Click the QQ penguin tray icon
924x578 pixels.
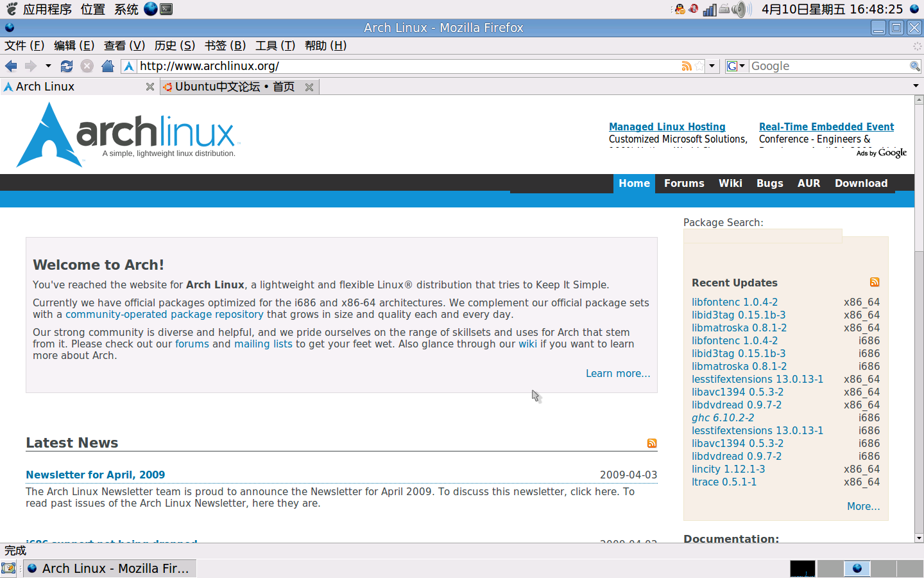point(680,9)
